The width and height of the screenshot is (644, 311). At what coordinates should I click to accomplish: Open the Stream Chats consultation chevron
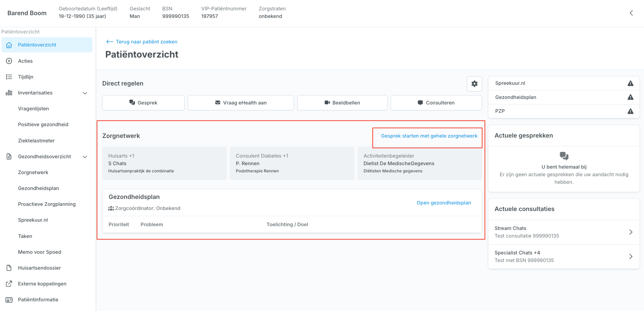631,232
